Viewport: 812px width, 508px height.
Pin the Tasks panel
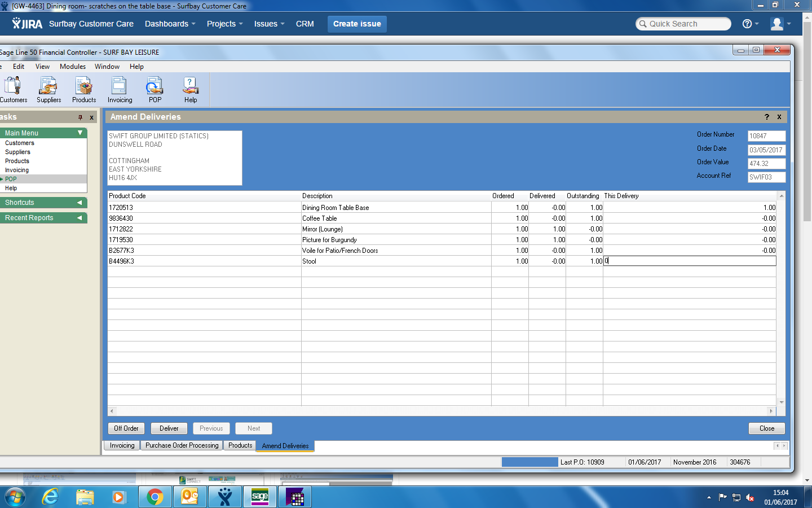80,117
